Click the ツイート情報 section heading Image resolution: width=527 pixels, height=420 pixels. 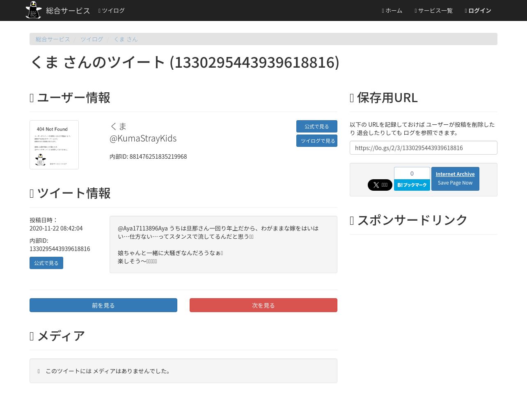70,193
